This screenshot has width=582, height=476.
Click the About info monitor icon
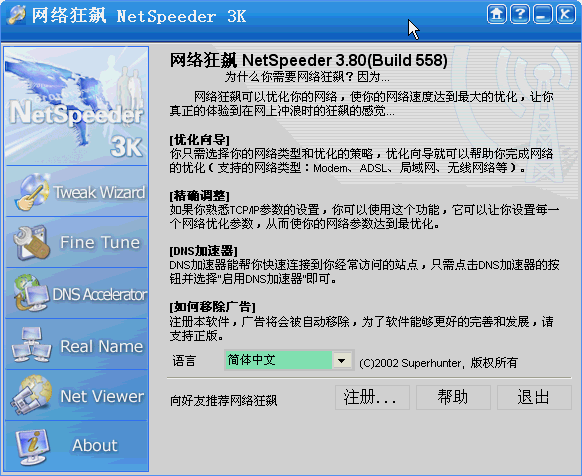(x=32, y=446)
